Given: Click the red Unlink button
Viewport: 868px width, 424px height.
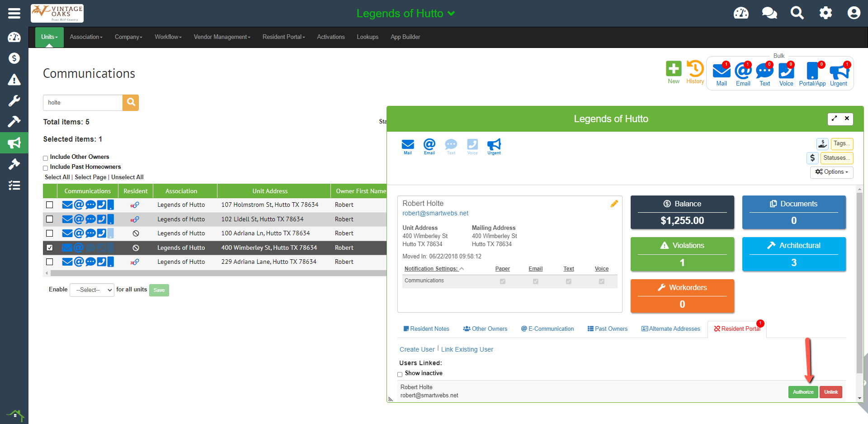Looking at the screenshot, I should [831, 392].
